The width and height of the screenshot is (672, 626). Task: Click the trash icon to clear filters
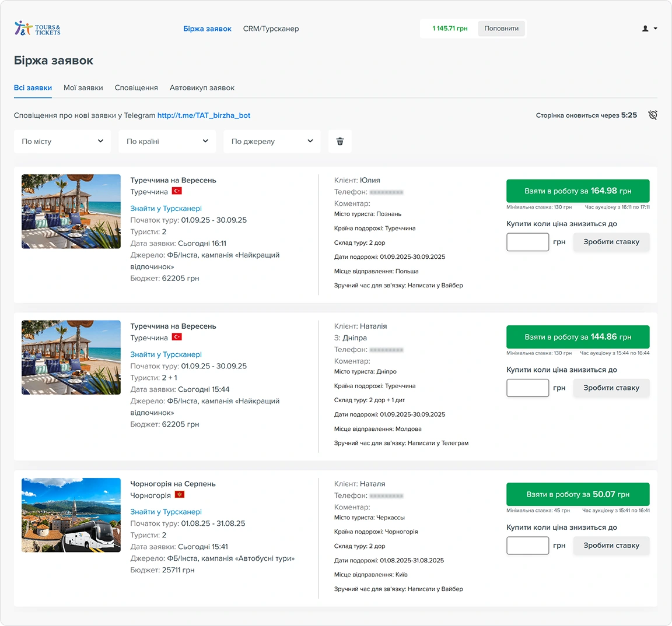click(340, 142)
